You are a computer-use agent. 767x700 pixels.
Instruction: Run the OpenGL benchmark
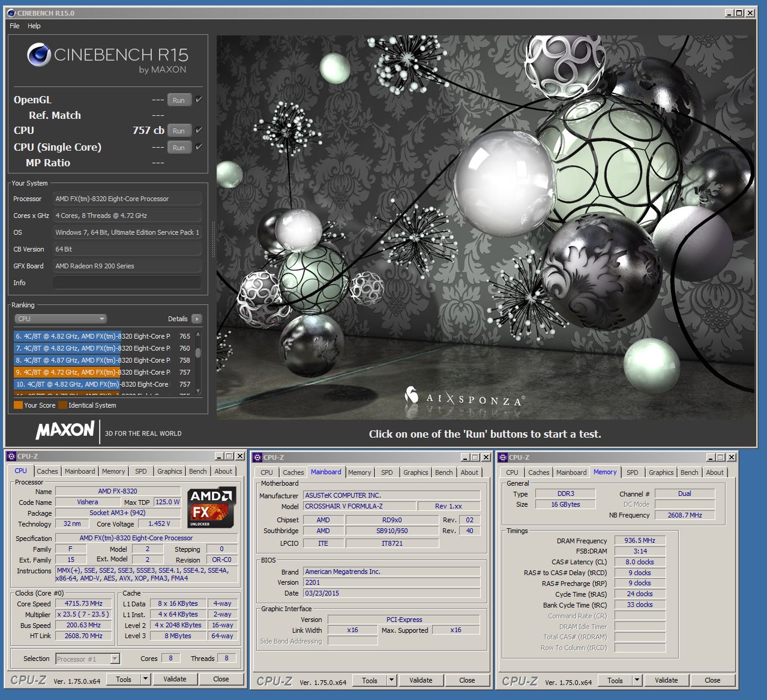(179, 100)
